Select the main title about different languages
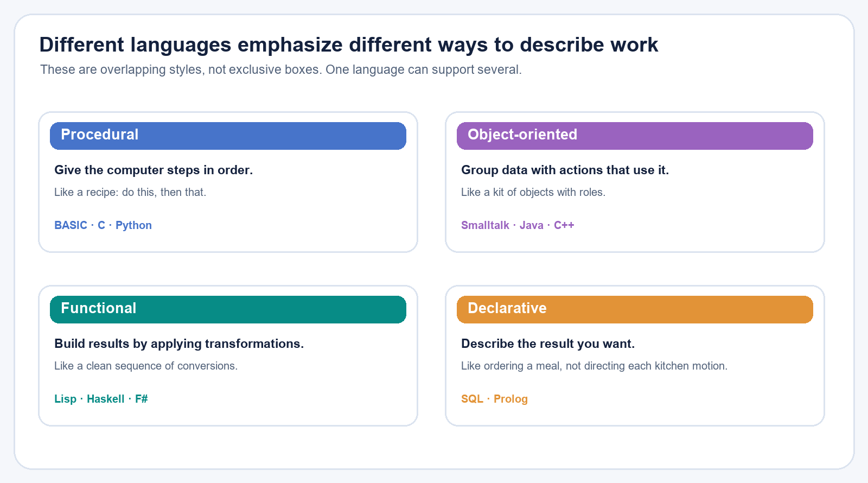 [x=349, y=45]
